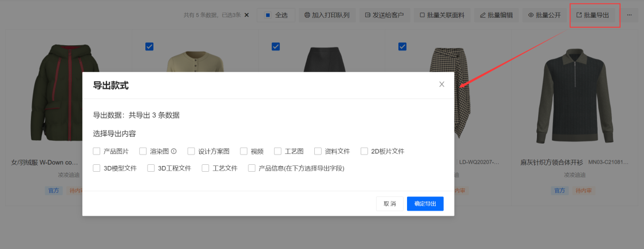Image resolution: width=644 pixels, height=249 pixels.
Task: Select the 3D模型文件 checkbox
Action: (96, 169)
